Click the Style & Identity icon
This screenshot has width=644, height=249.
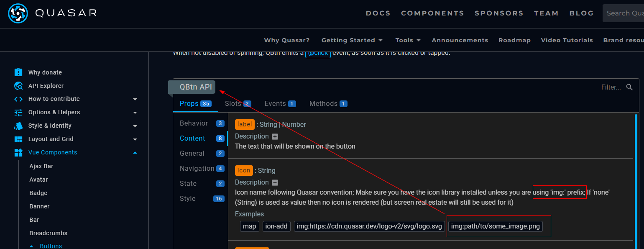click(x=18, y=126)
